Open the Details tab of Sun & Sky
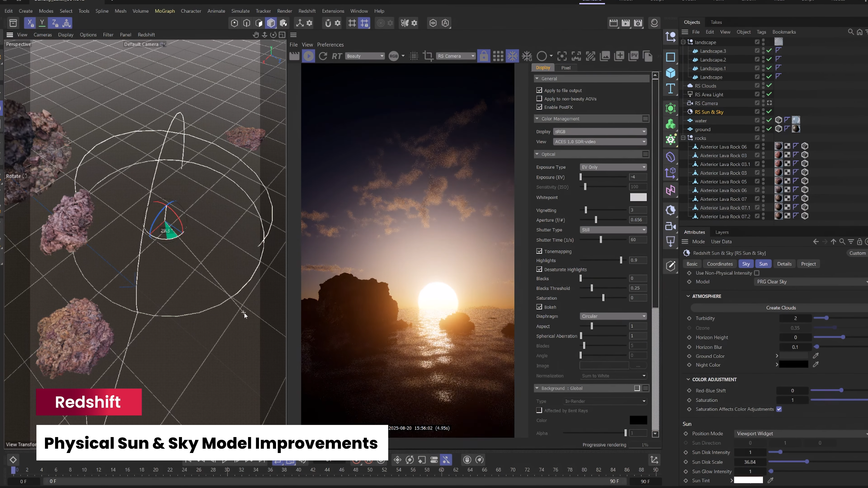 coord(784,264)
